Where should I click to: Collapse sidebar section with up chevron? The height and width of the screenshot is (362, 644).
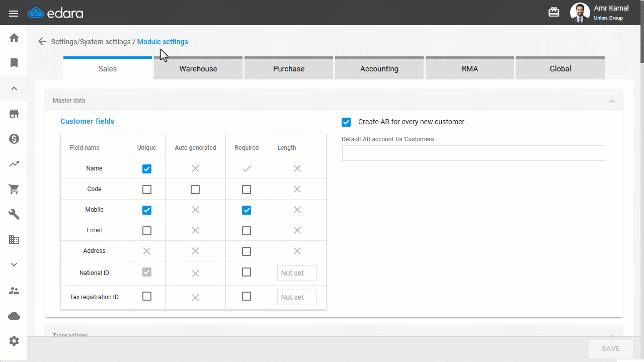coord(14,88)
